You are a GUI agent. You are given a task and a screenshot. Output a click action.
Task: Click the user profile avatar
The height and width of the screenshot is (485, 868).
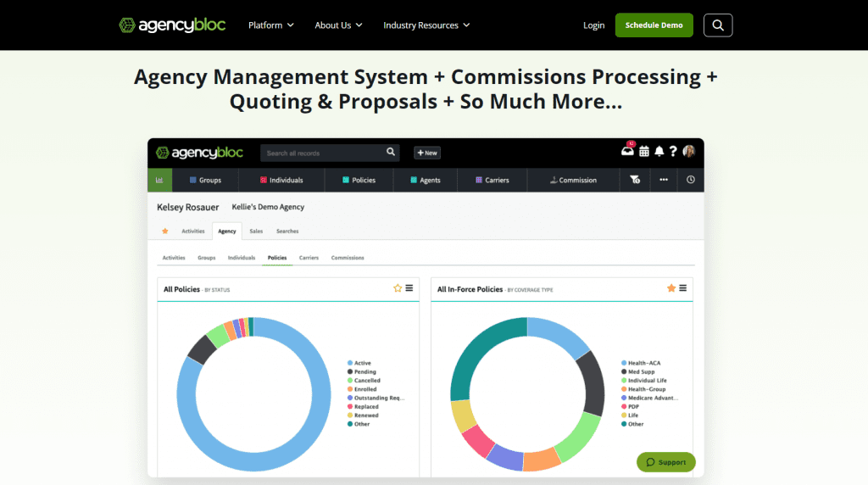pos(688,151)
